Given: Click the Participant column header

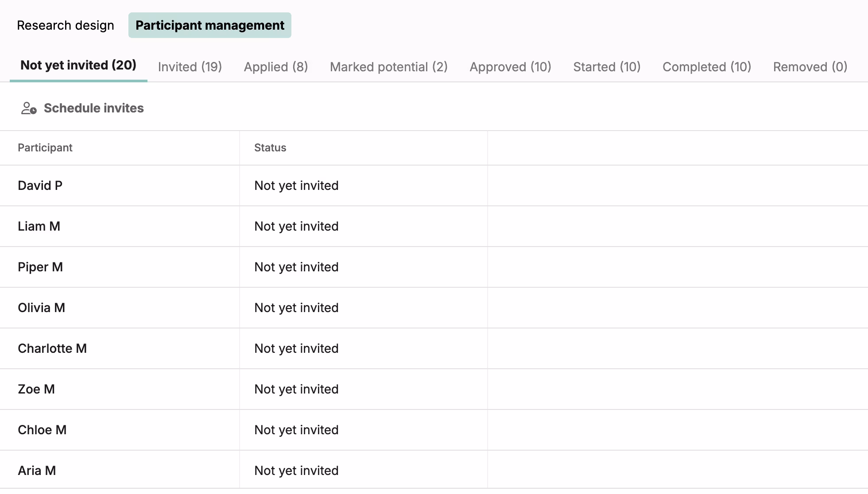Looking at the screenshot, I should coord(45,148).
